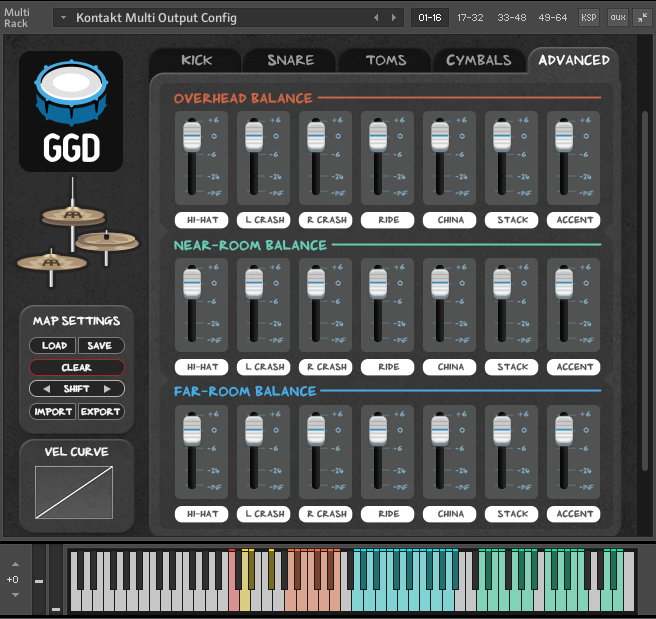Shift the map left with the arrow
The width and height of the screenshot is (656, 619).
36,389
